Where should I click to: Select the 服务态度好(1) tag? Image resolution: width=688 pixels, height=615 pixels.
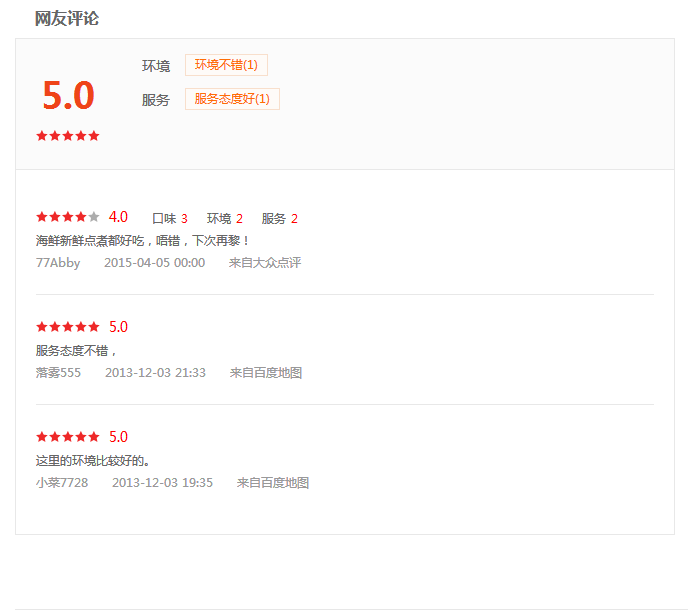tap(232, 99)
